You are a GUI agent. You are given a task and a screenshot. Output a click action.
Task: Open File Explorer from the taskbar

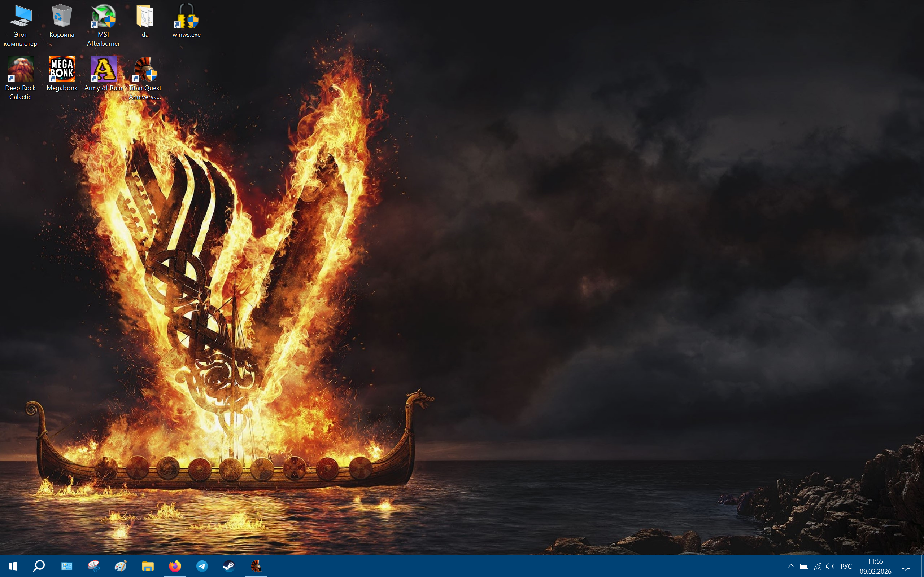(x=148, y=566)
